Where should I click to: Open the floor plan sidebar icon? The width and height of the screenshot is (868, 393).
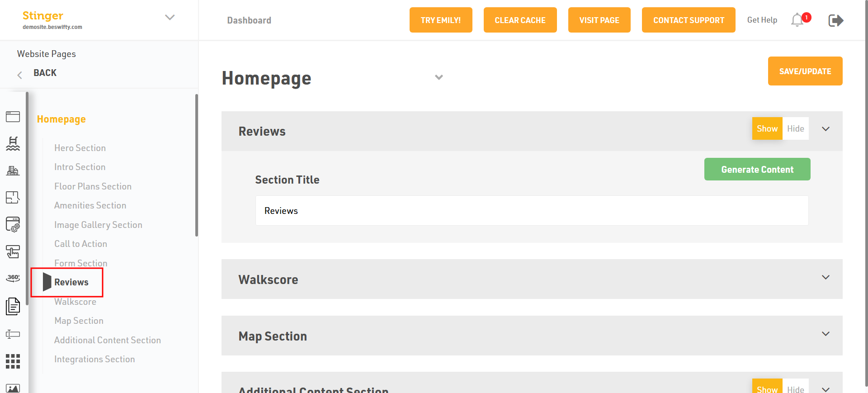tap(13, 198)
